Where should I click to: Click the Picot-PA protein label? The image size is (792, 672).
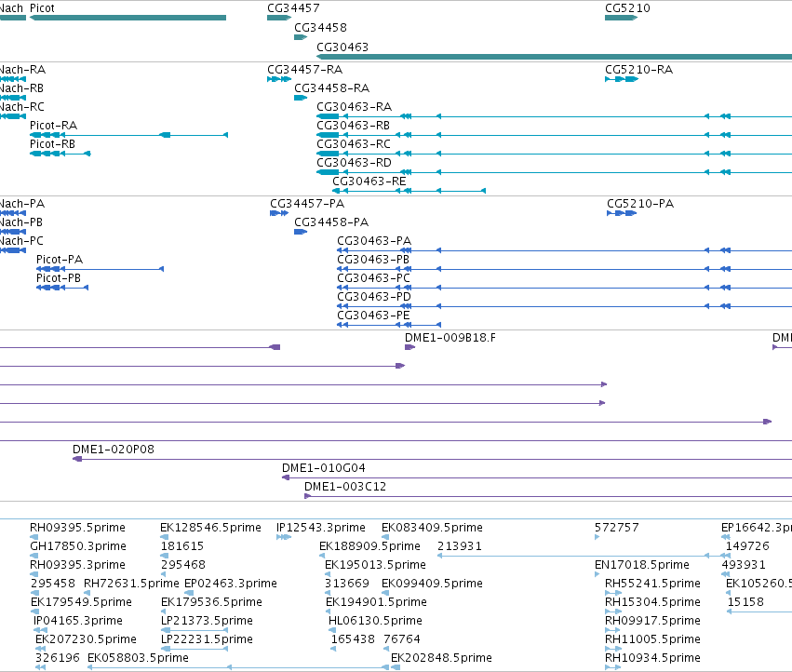60,260
